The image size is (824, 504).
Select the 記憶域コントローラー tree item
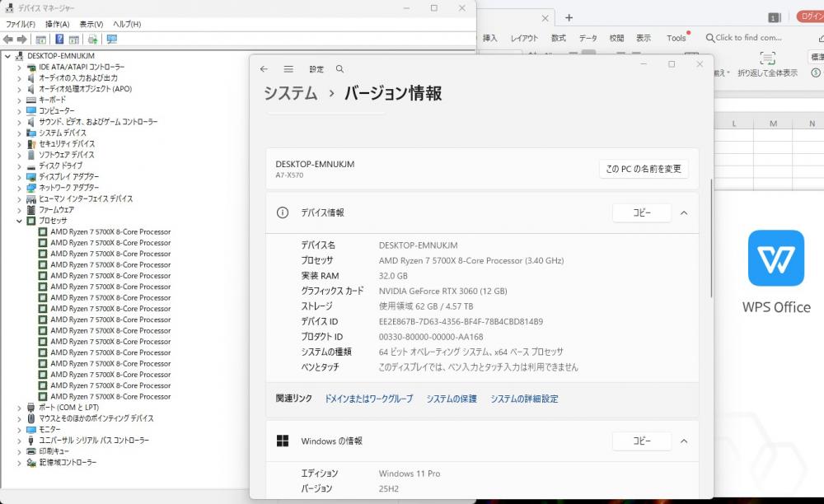click(x=68, y=463)
